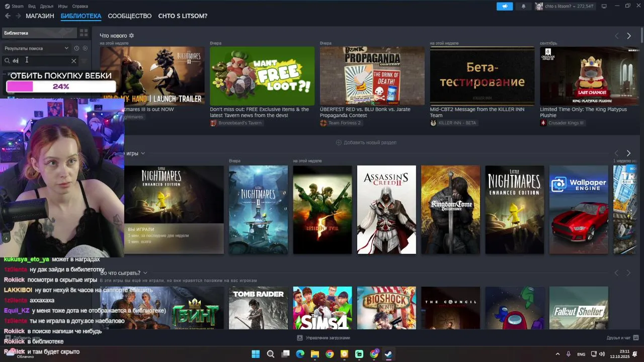
Task: Open the Справка menu
Action: (80, 6)
